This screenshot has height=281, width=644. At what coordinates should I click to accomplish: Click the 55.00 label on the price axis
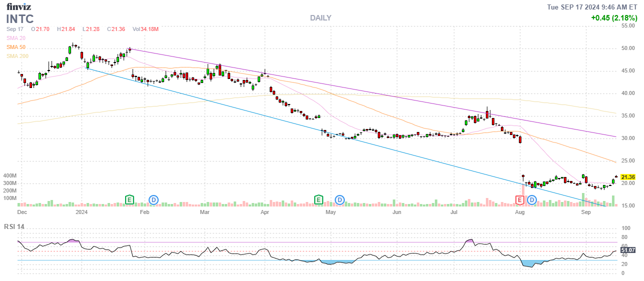(x=628, y=25)
